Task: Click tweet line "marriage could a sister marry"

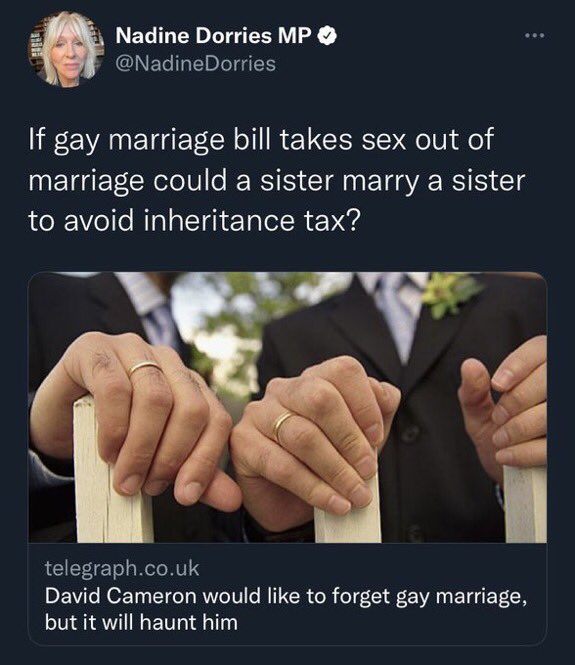Action: (x=277, y=181)
